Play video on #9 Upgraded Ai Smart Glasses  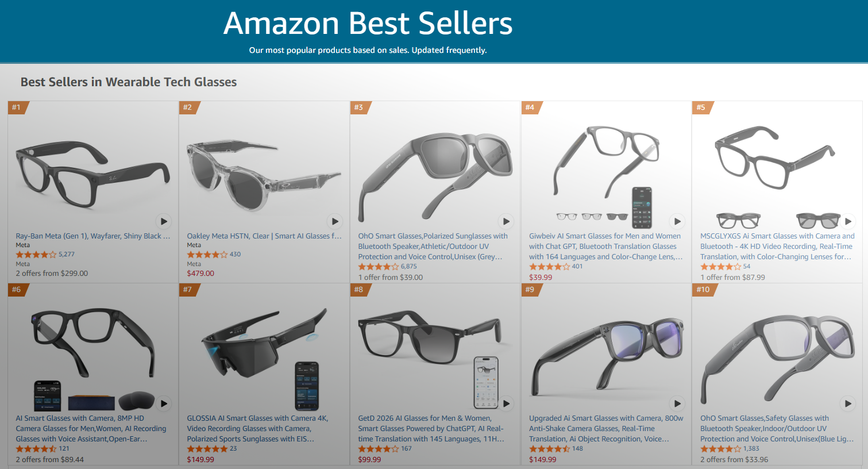coord(677,403)
